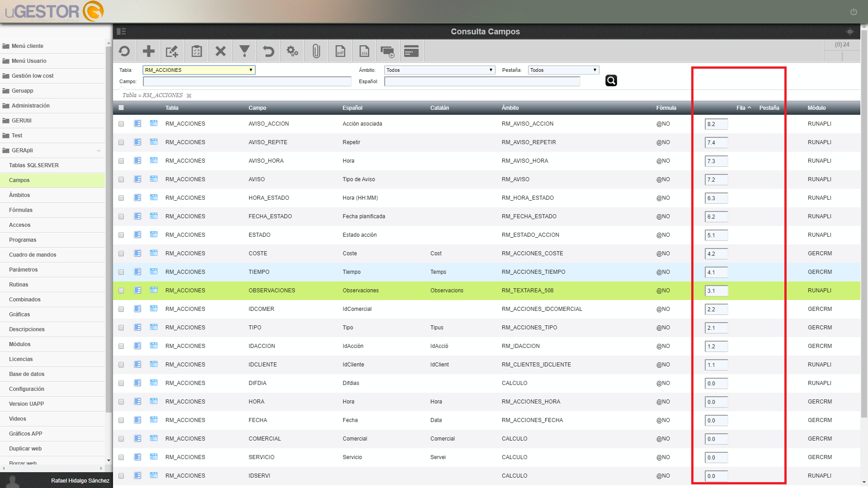Viewport: 868px width, 488px height.
Task: Check the IDCLIENTE row checkbox
Action: click(x=121, y=365)
